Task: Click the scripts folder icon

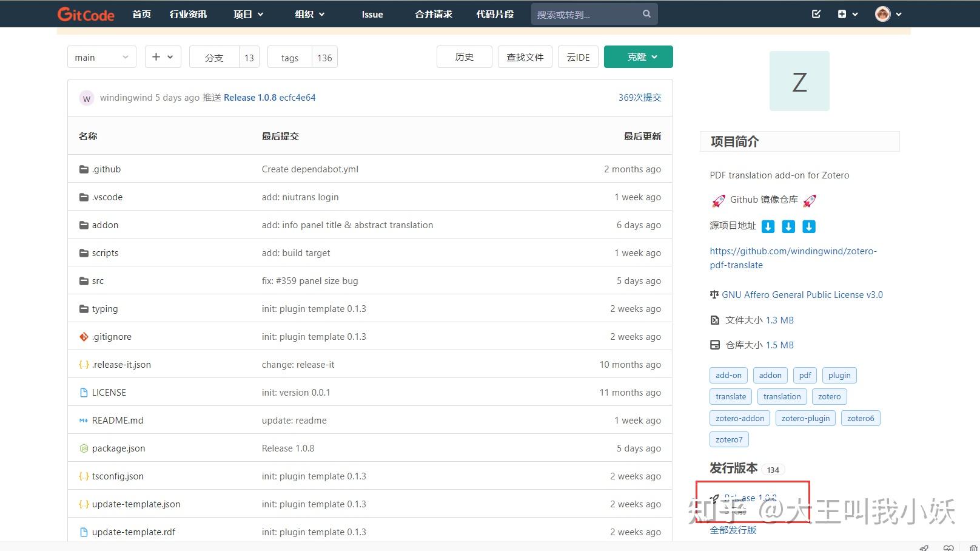Action: tap(84, 253)
